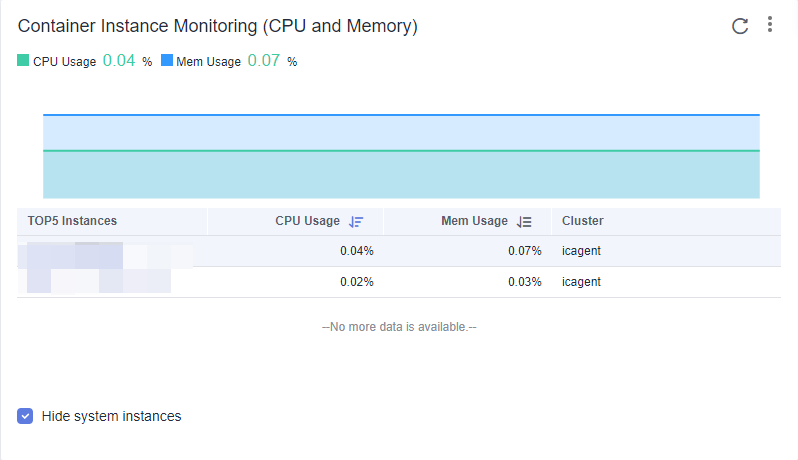Click the blue Mem Usage legend swatch
This screenshot has height=460, width=798.
point(167,61)
